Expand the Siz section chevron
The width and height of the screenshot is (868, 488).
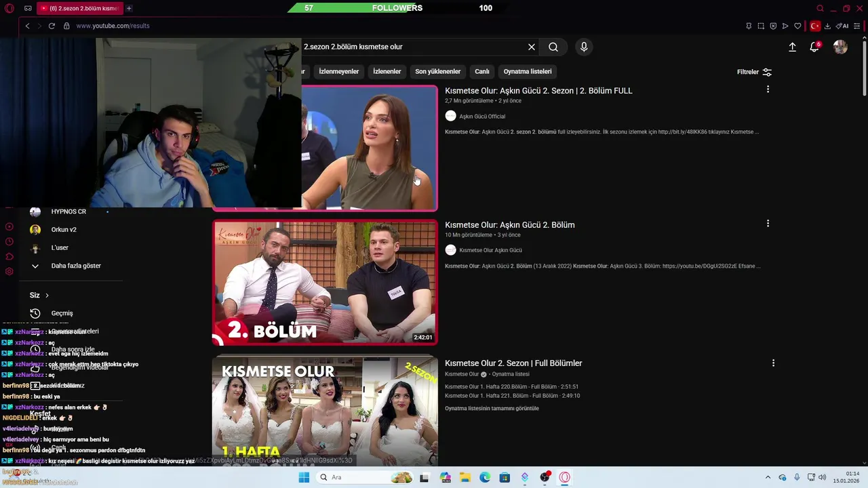[x=47, y=296]
